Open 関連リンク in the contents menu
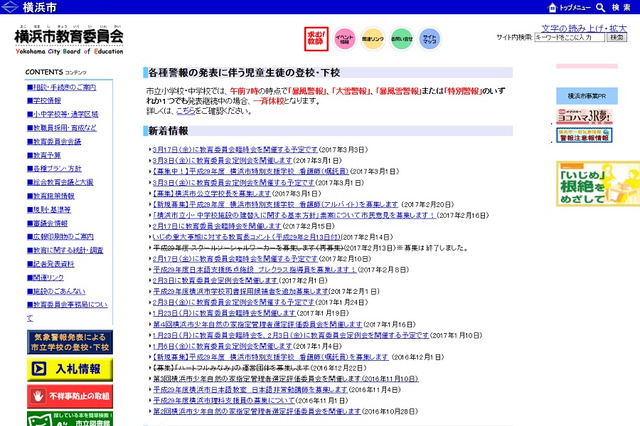 click(x=45, y=277)
